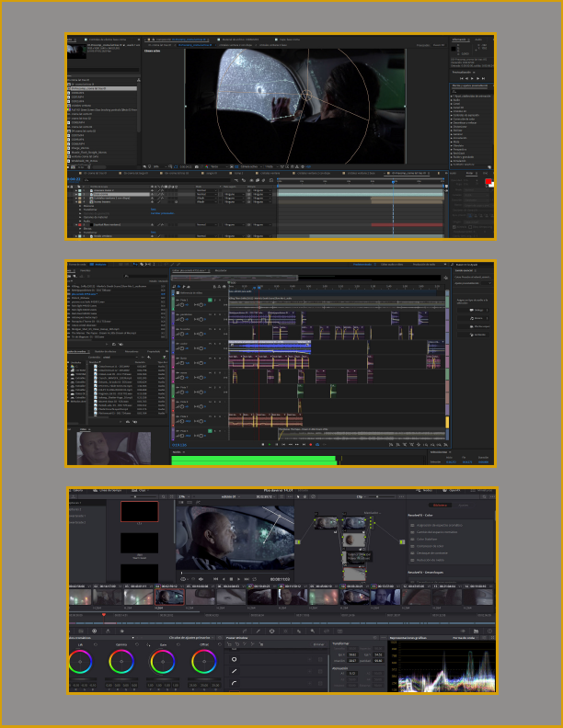
Task: Select the Biblioteca tab in OpenFX panel
Action: (x=440, y=506)
